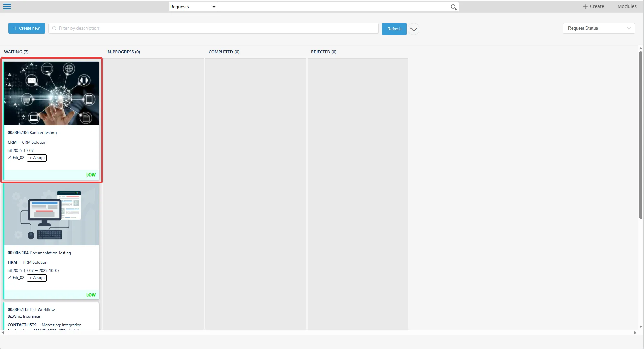Viewport: 644px width, 349px height.
Task: Open the Requests module dropdown
Action: (x=192, y=7)
